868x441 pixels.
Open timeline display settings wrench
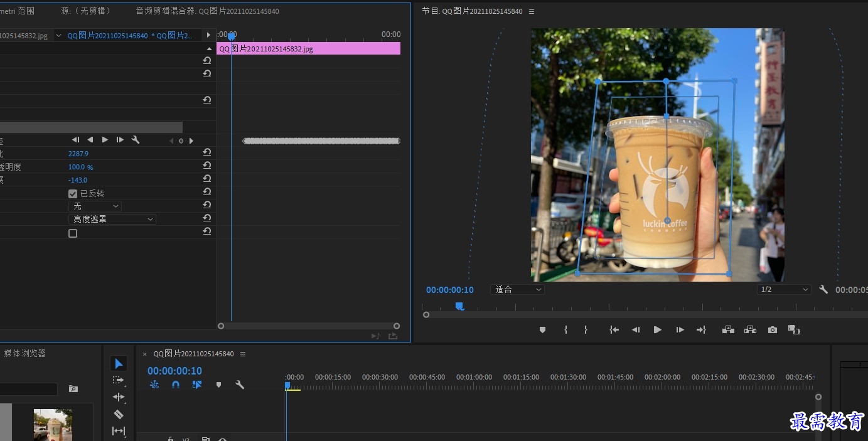[x=240, y=385]
